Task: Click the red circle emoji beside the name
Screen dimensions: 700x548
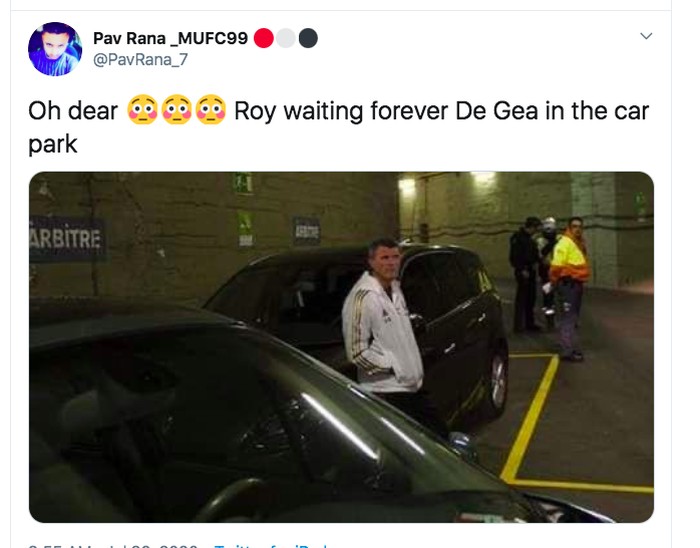Action: (265, 38)
